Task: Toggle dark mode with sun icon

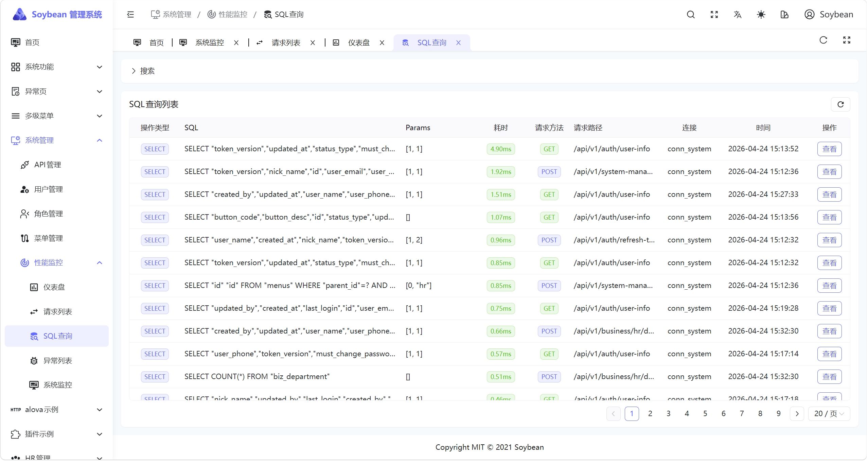Action: click(761, 15)
